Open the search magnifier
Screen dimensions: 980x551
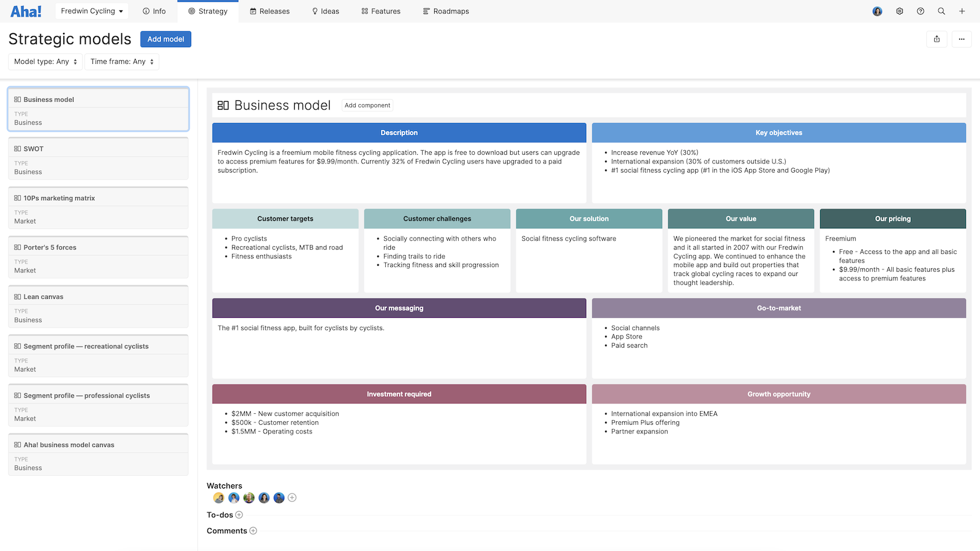point(941,11)
